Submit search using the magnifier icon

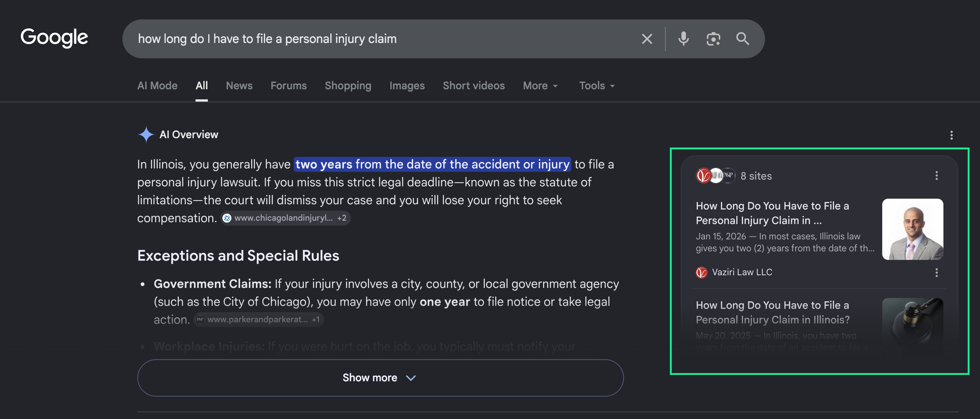point(742,39)
